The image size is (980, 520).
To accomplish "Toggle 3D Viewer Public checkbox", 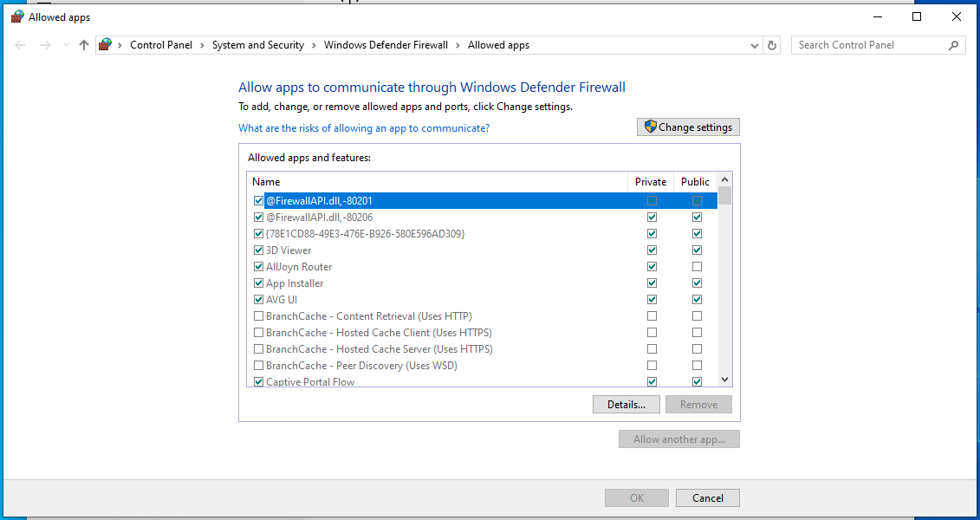I will point(697,250).
